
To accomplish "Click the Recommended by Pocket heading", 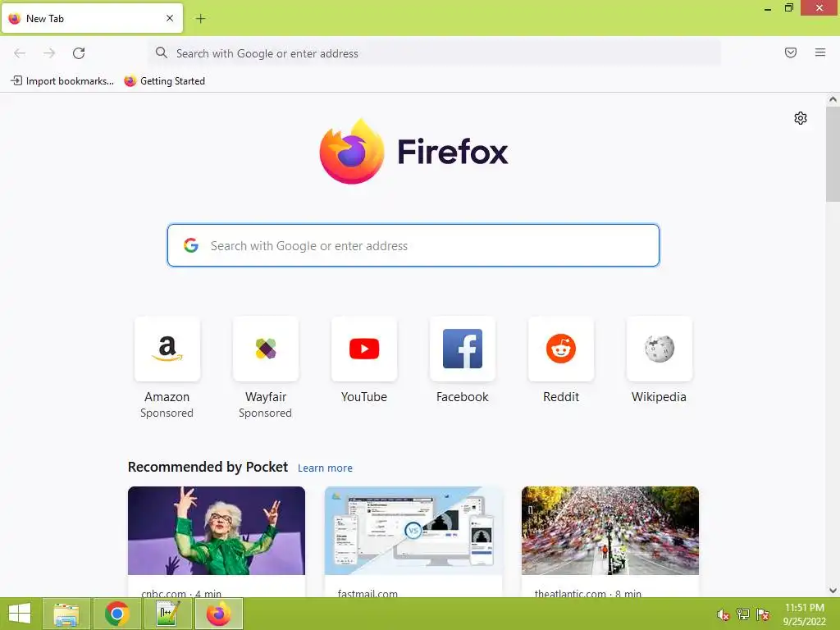I will 208,467.
